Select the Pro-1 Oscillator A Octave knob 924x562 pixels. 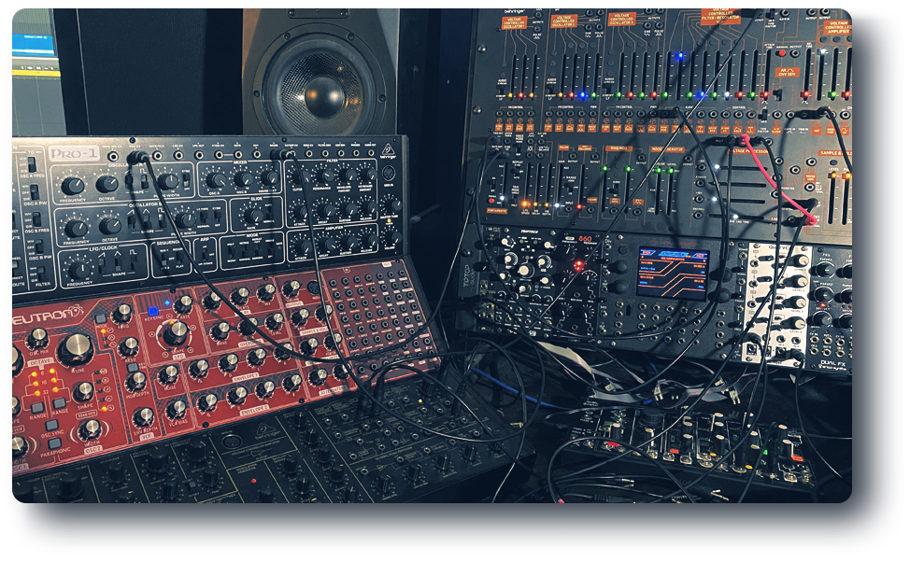coord(107,184)
